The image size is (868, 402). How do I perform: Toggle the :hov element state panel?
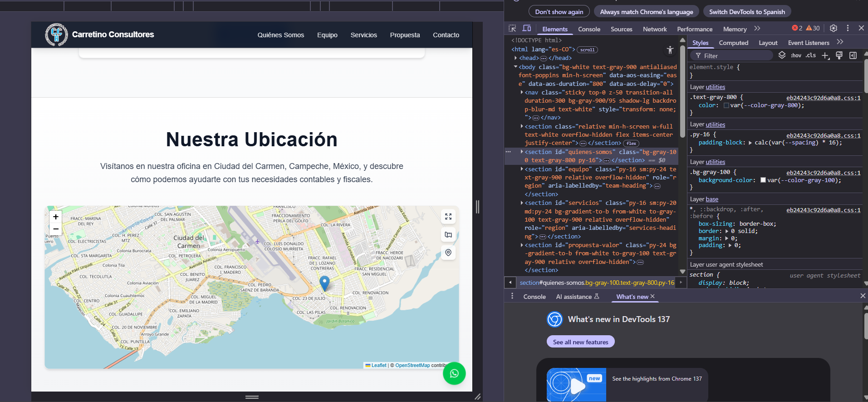[x=796, y=55]
